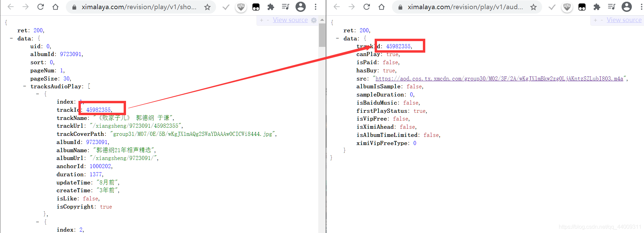644x233 pixels.
Task: Open the shield code extension in the right window
Action: coord(567,7)
